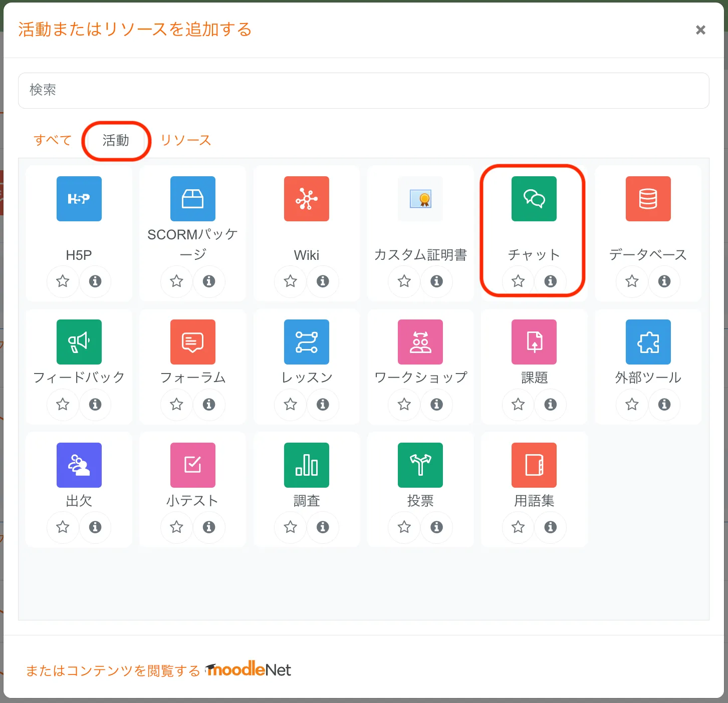Switch to the リソース tab
Image resolution: width=728 pixels, height=703 pixels.
(x=186, y=140)
